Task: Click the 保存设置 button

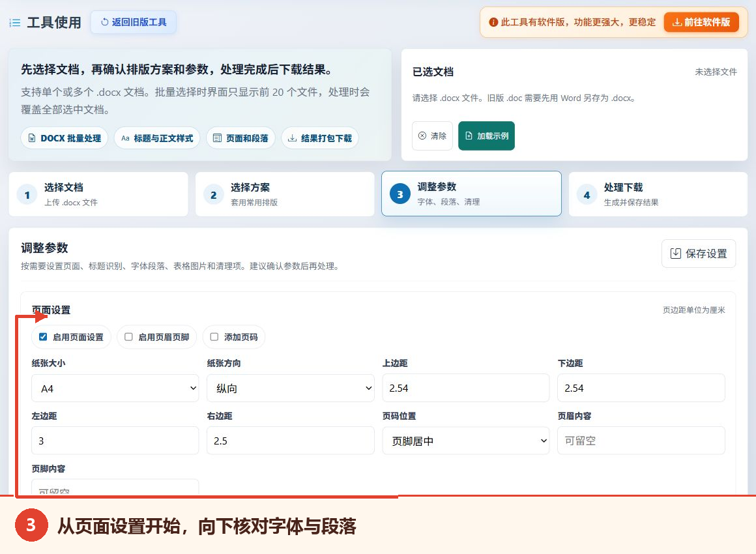Action: 699,254
